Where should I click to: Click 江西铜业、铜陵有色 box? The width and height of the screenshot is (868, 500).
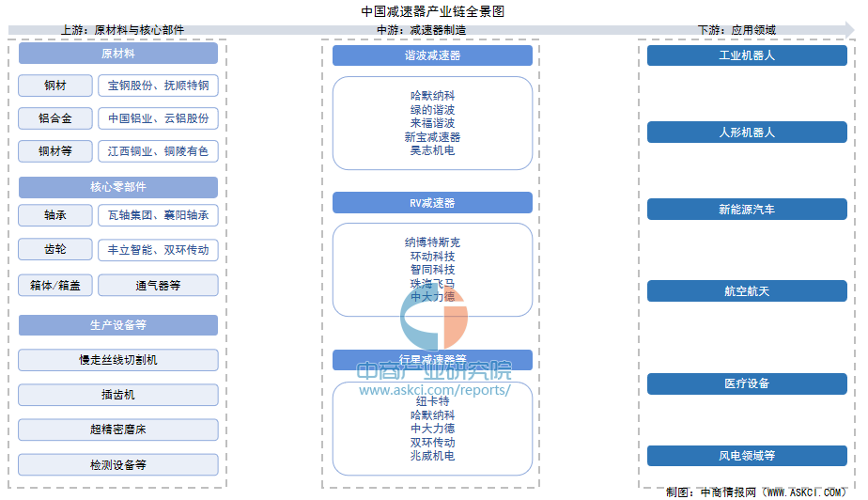click(159, 151)
